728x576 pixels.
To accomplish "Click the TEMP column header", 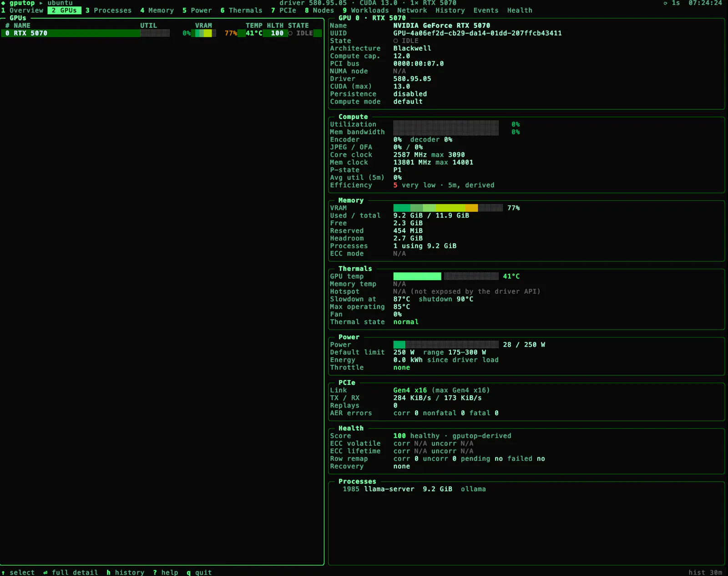I will point(254,25).
